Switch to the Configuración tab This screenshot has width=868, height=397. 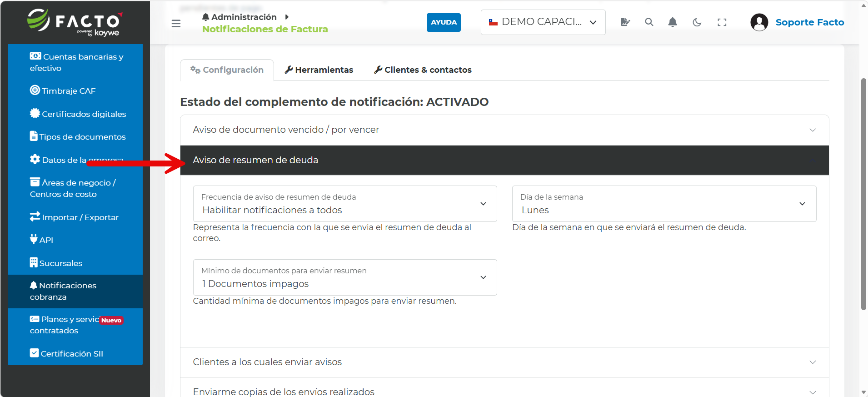pyautogui.click(x=227, y=70)
